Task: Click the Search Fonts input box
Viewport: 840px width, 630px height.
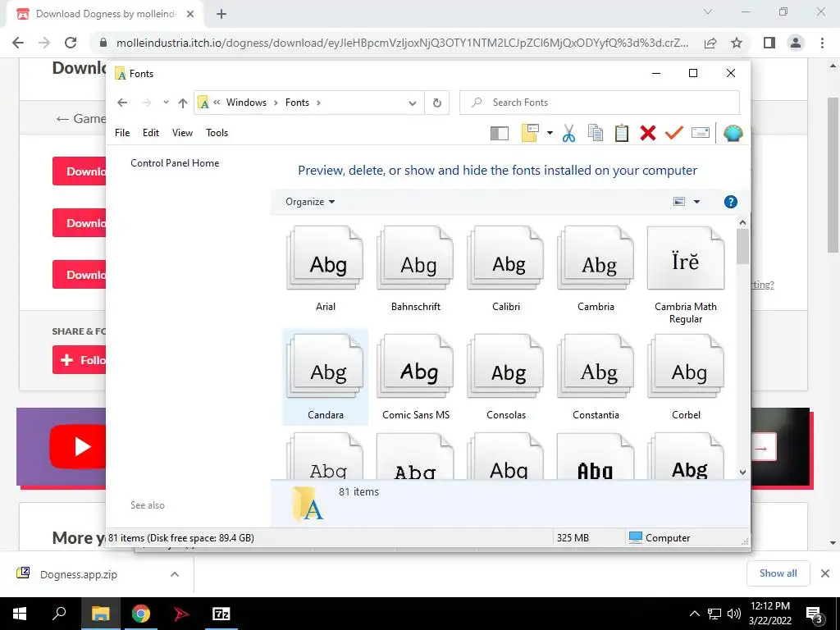Action: pyautogui.click(x=600, y=103)
